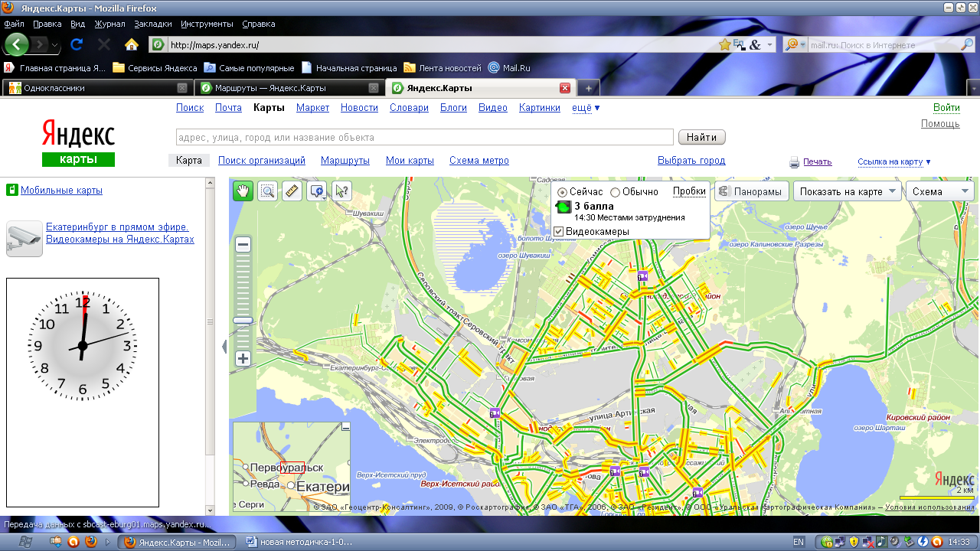The height and width of the screenshot is (551, 980).
Task: Open the camera marker at map's left center
Action: coord(495,412)
